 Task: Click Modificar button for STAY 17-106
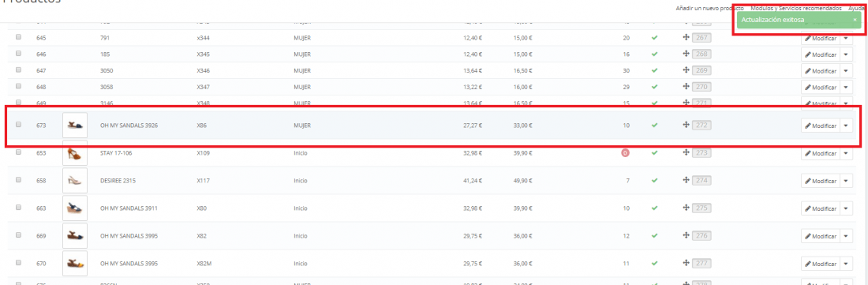pyautogui.click(x=821, y=153)
